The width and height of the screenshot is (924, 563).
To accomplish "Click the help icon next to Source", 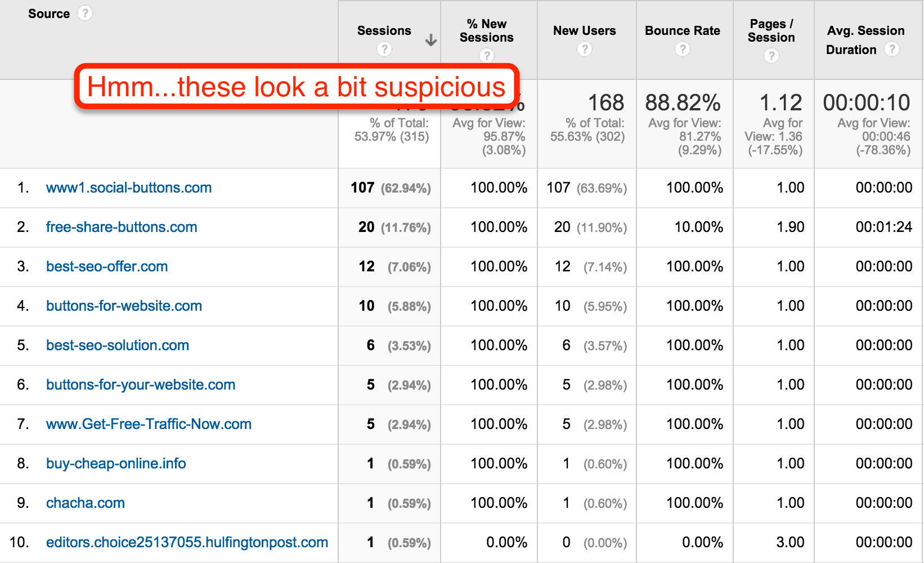I will 84,13.
